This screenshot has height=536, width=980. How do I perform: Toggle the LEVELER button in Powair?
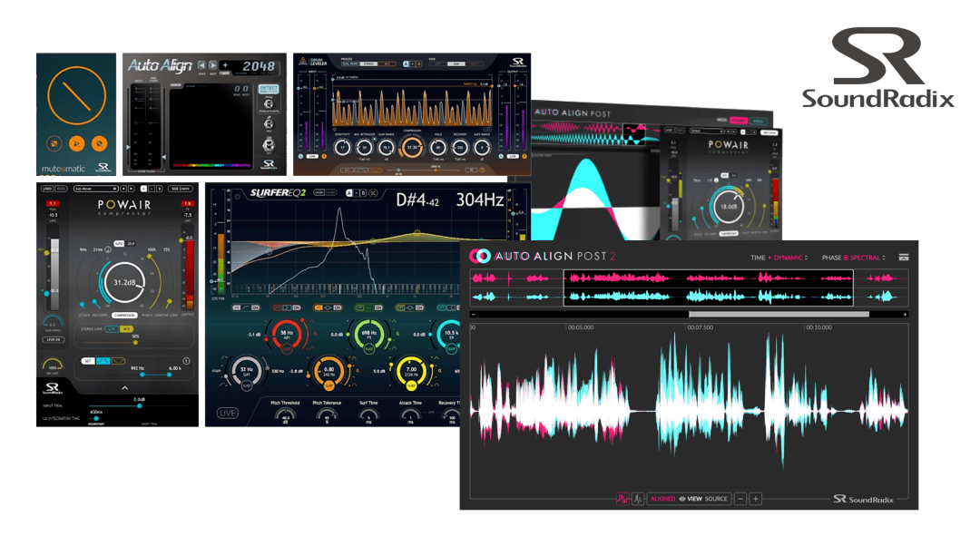(54, 340)
